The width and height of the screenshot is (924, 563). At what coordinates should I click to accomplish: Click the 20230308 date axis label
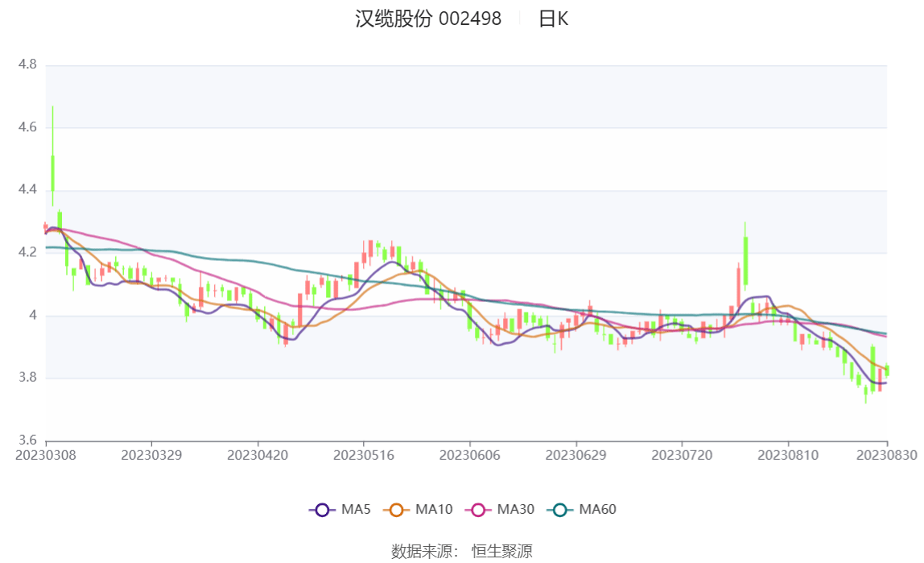pos(46,455)
